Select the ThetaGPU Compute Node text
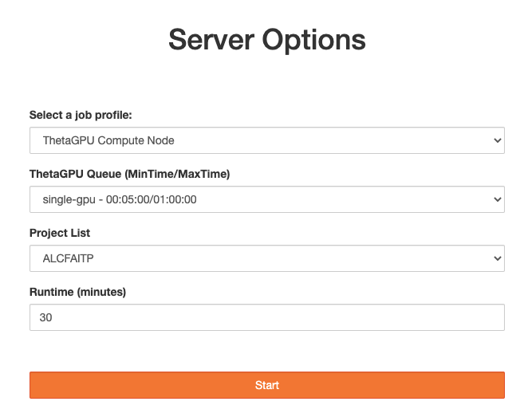The width and height of the screenshot is (532, 417). click(108, 140)
